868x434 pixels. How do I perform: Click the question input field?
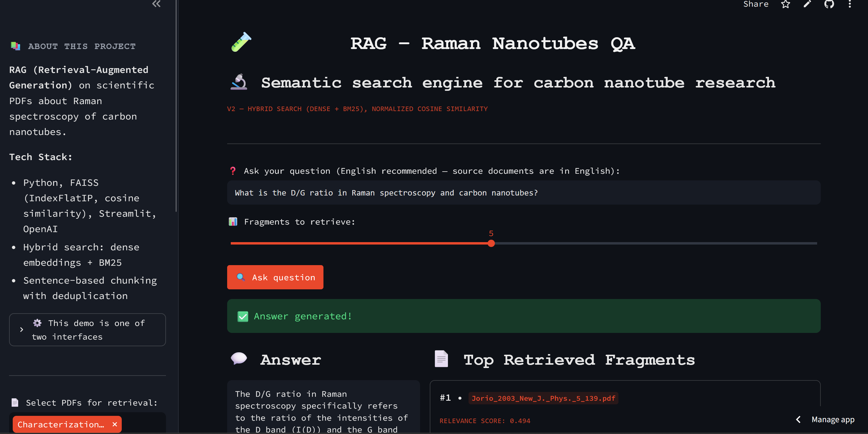[523, 192]
